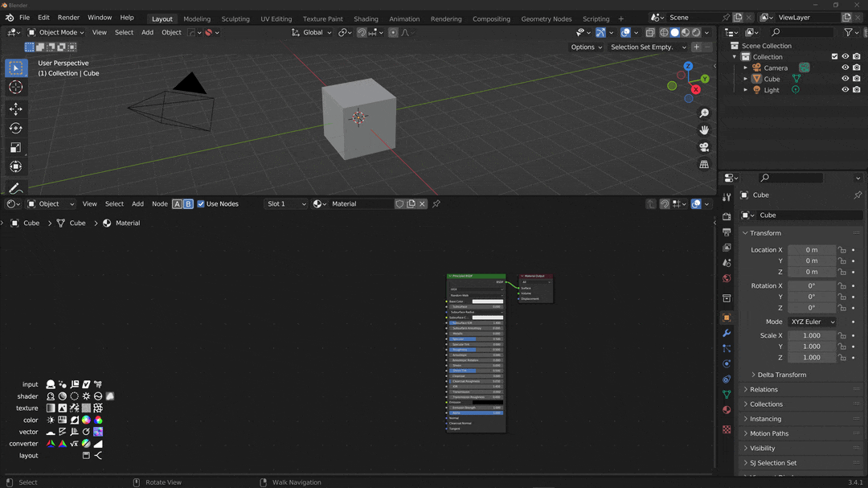Viewport: 868px width, 488px height.
Task: Hide the Cube in viewport
Action: [845, 79]
